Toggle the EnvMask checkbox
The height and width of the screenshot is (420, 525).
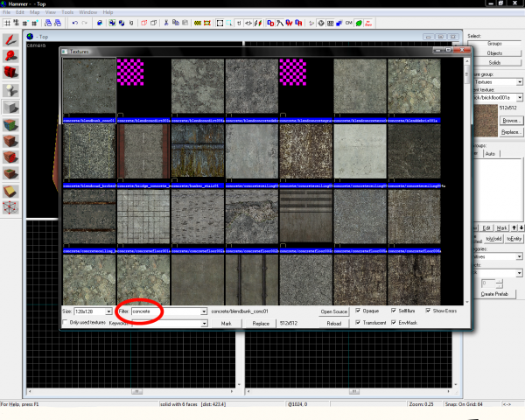coord(394,322)
